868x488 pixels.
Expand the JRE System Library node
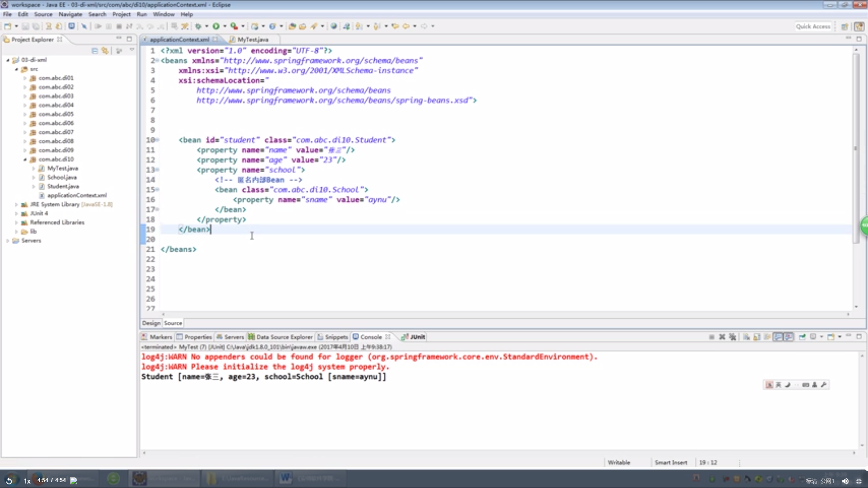(16, 205)
